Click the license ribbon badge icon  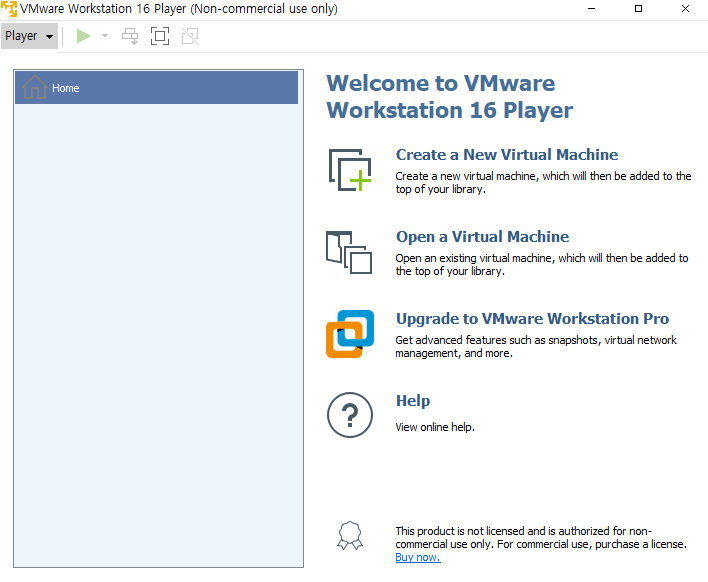[x=350, y=536]
